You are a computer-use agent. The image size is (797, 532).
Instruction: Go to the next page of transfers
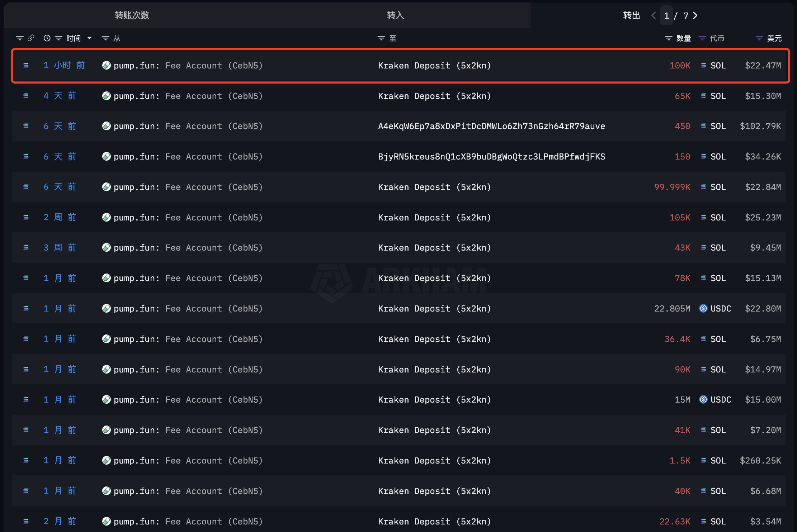point(695,15)
